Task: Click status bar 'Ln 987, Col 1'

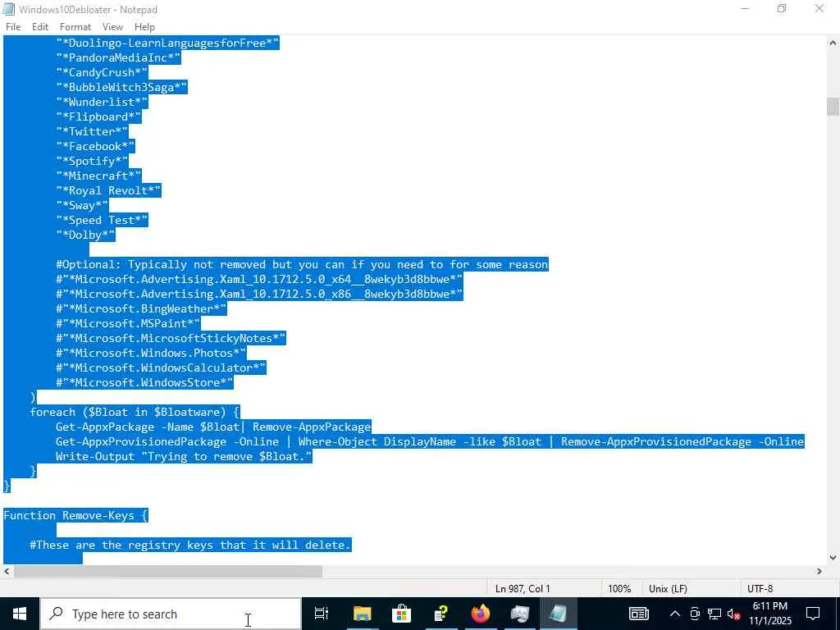Action: coord(523,589)
